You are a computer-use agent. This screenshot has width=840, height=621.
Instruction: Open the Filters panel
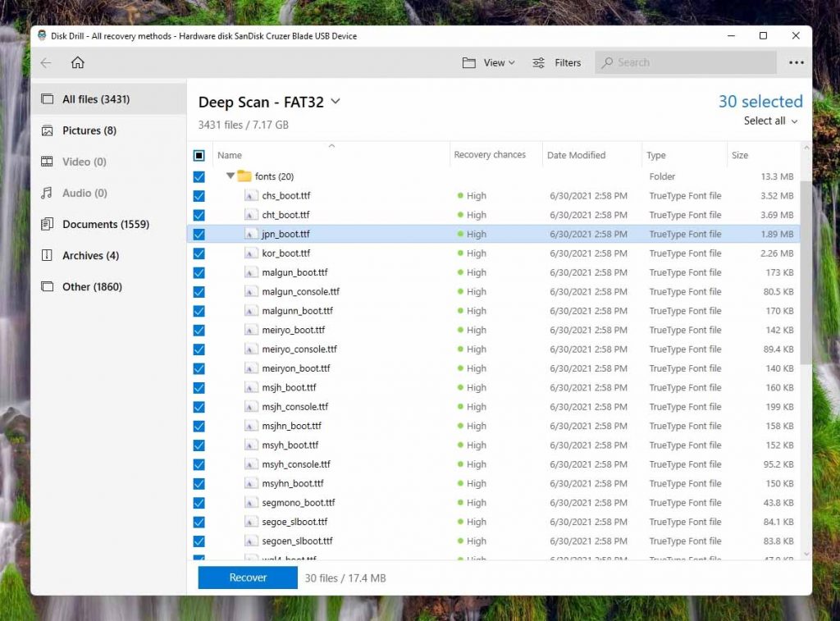coord(557,62)
